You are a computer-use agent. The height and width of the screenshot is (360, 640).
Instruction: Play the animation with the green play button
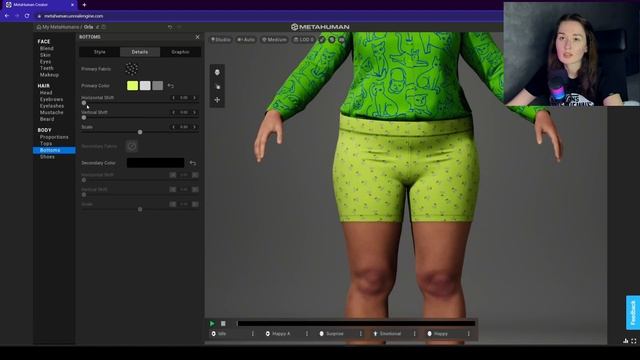212,324
